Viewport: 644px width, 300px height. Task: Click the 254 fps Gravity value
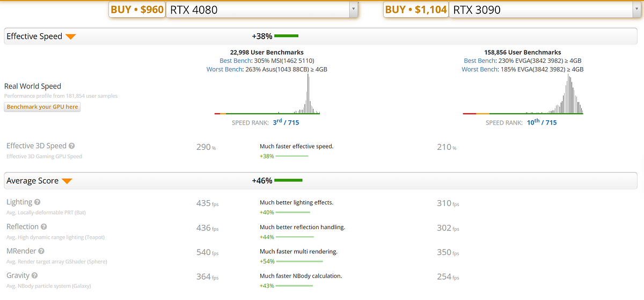click(448, 277)
